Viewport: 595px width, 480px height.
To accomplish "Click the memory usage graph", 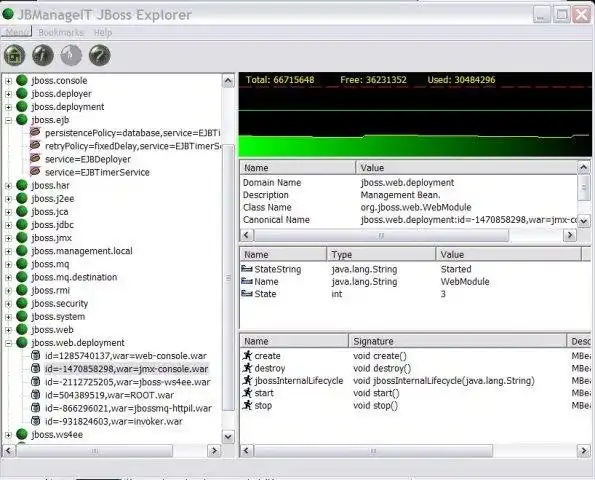I will click(415, 115).
